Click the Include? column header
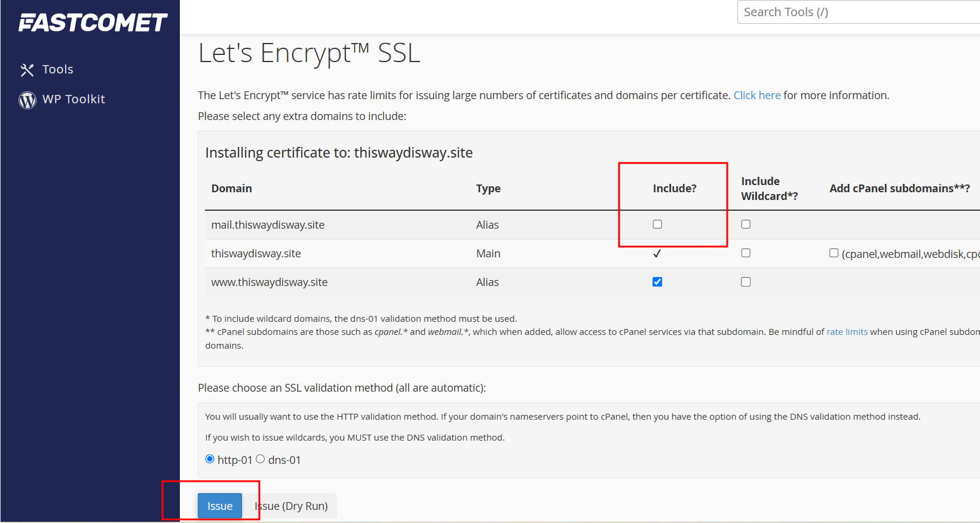Viewport: 980px width, 523px height. 675,189
